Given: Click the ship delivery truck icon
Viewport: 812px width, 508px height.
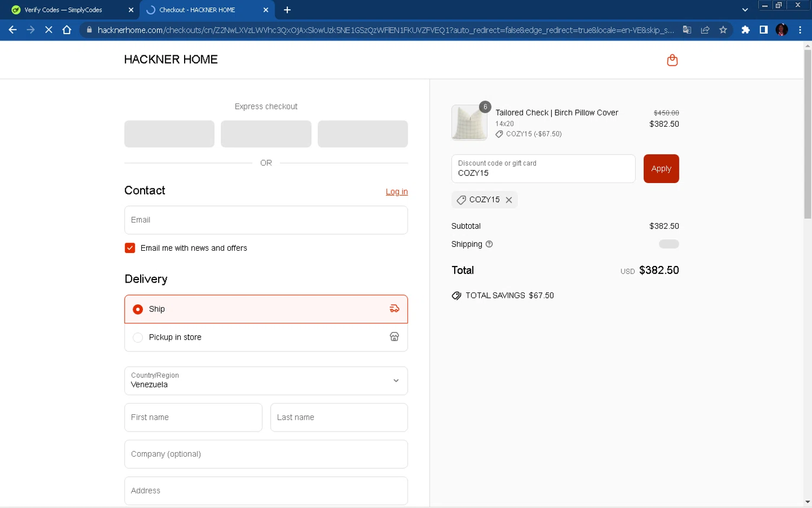Looking at the screenshot, I should click(394, 309).
